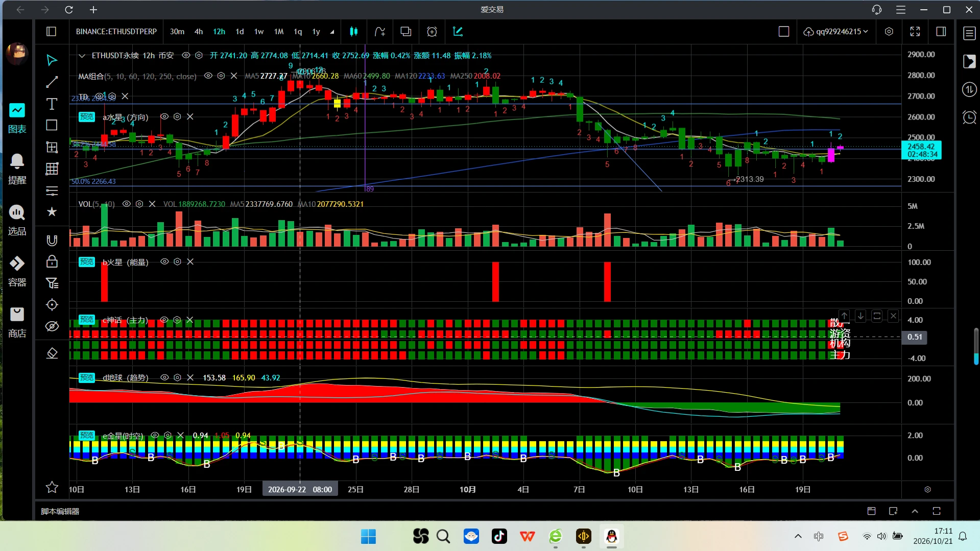This screenshot has width=980, height=551.
Task: Select the rectangle shape tool
Action: point(52,125)
